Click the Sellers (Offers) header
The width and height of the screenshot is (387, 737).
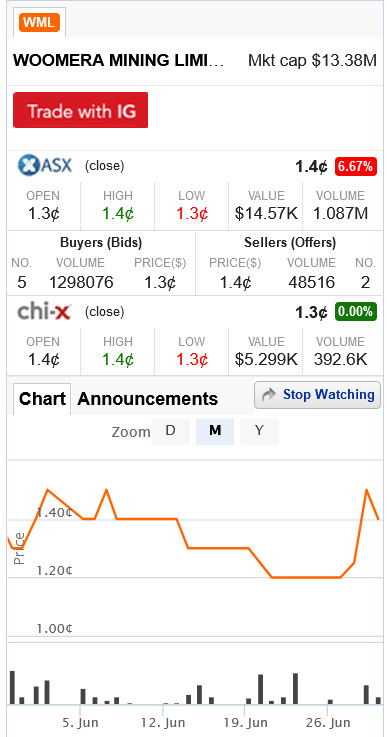click(290, 243)
